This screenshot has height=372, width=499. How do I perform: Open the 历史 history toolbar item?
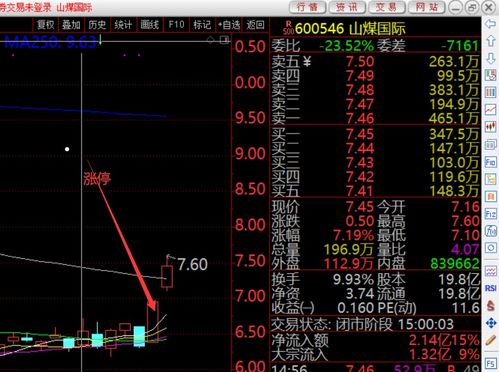click(97, 25)
